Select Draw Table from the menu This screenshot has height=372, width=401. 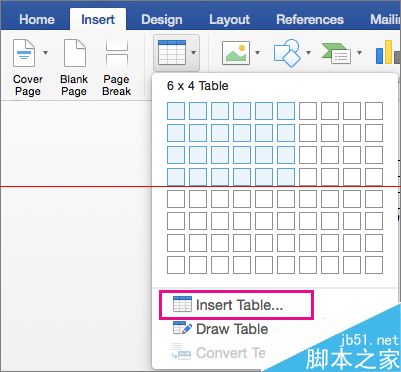point(220,329)
